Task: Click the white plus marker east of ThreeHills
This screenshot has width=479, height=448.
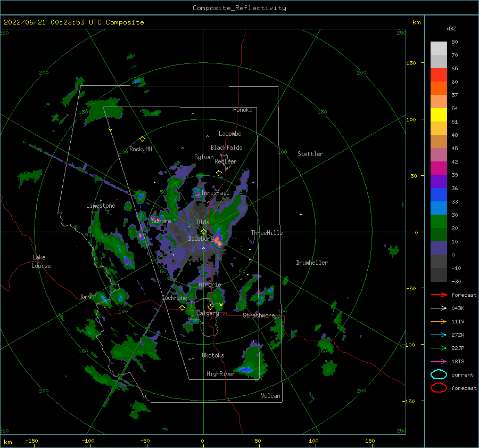Action: click(301, 214)
